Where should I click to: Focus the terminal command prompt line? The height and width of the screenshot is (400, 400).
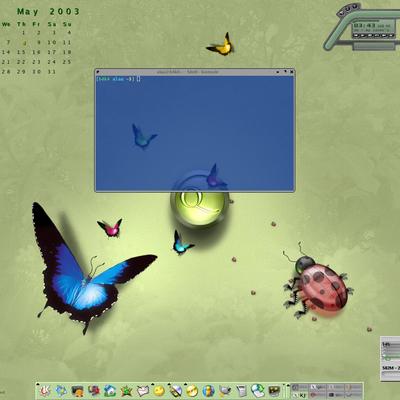pyautogui.click(x=118, y=79)
